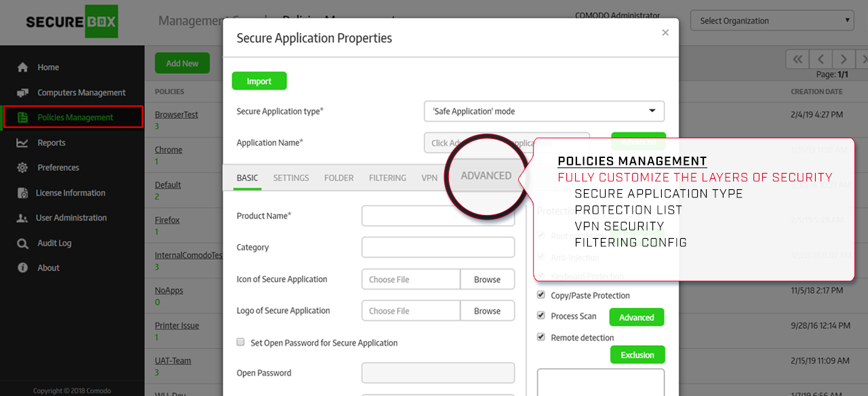This screenshot has width=868, height=396.
Task: Open the UAT-Team policy link
Action: [173, 361]
